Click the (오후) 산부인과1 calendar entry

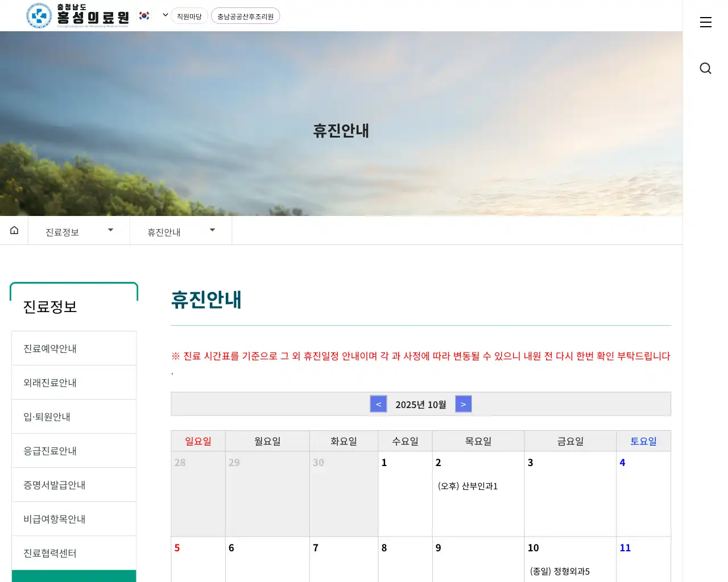pyautogui.click(x=468, y=486)
